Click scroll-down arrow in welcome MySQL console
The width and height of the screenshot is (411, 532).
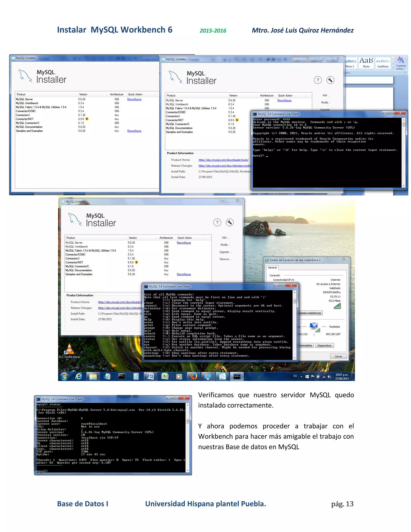point(403,186)
